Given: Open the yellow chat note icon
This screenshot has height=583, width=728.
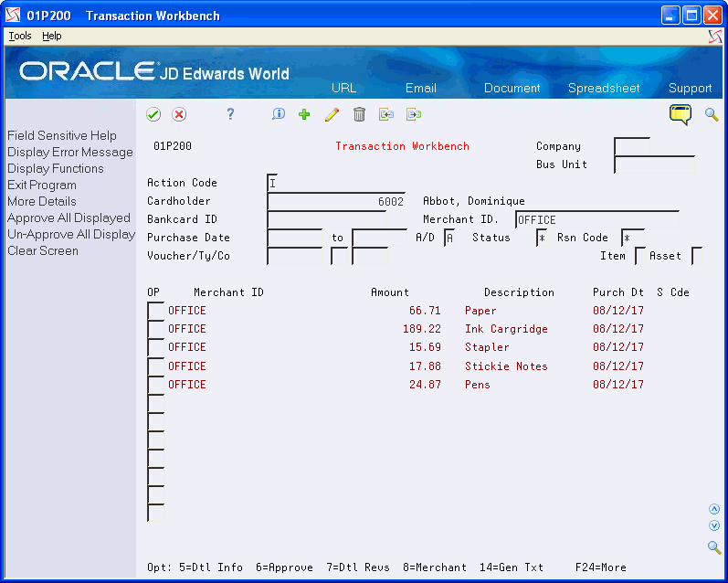Looking at the screenshot, I should coord(681,114).
